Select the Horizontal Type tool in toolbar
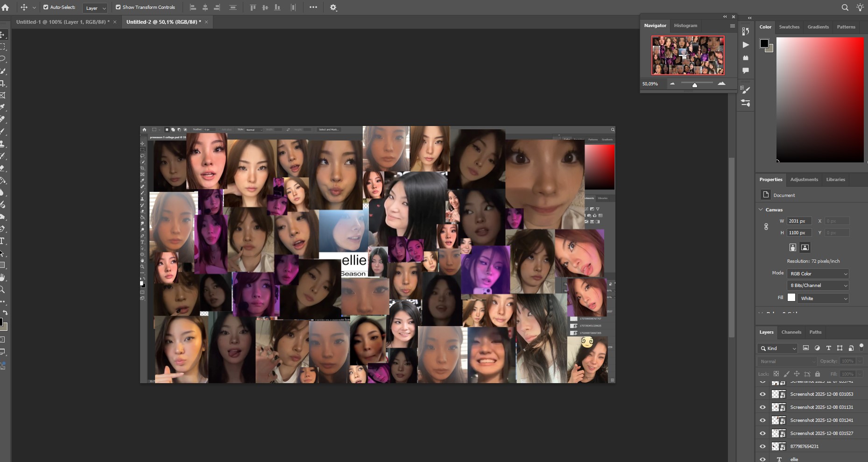The width and height of the screenshot is (868, 462). pos(2,241)
